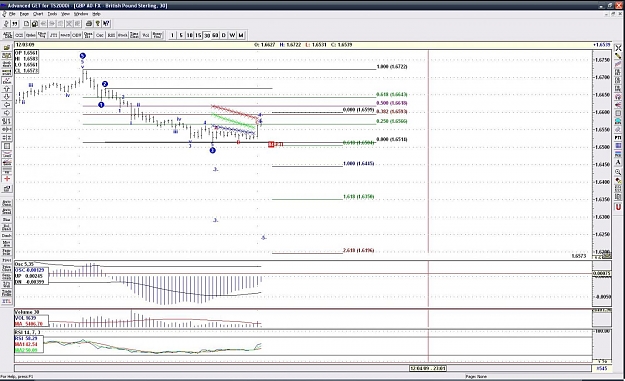Screen dimensions: 625x381
Task: Click the right arrow icon on left toolbar
Action: (x=7, y=113)
